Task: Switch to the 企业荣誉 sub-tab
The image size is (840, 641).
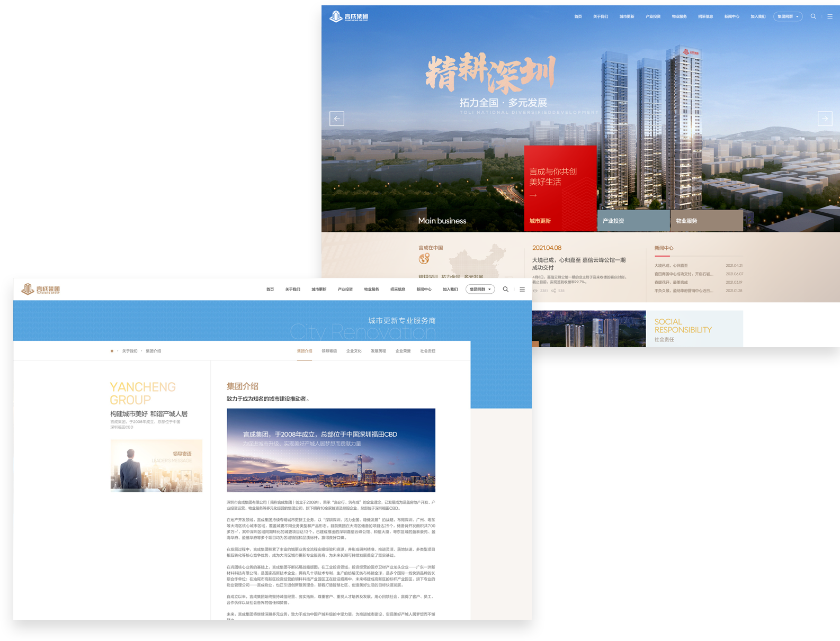Action: (403, 351)
